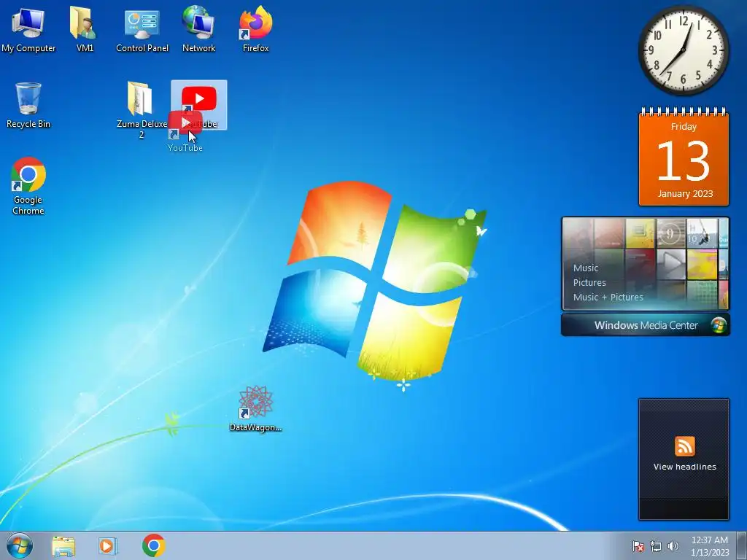Click the analog clock gadget
The image size is (747, 560).
coord(683,50)
